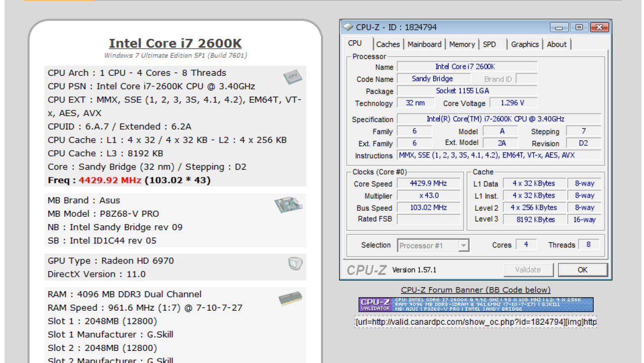Click the Level 3 16-way field

tap(585, 219)
